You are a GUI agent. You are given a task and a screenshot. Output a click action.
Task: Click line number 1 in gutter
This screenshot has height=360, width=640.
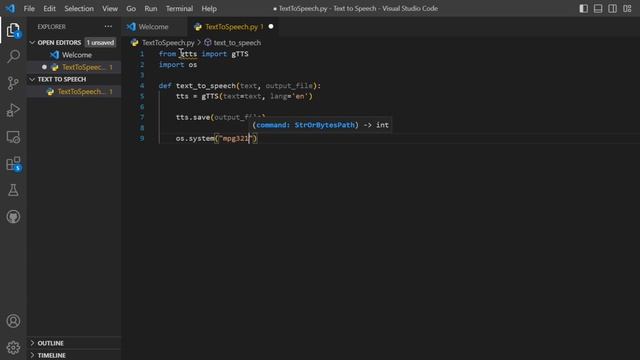tap(142, 54)
